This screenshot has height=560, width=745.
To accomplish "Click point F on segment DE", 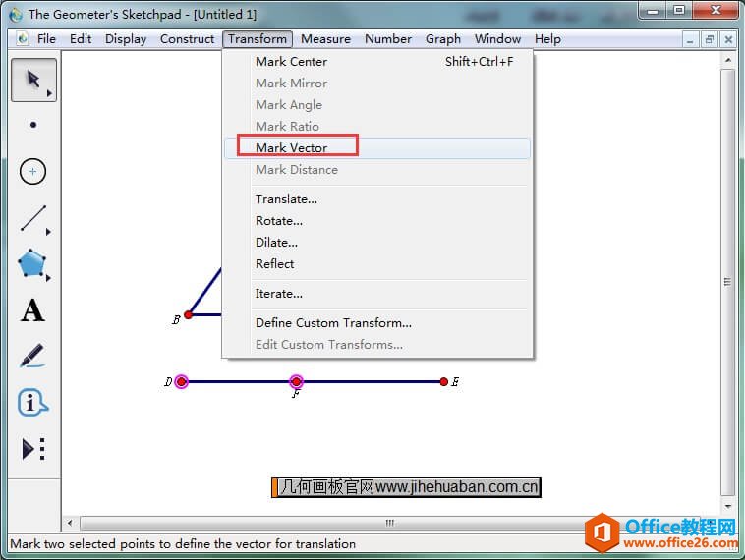I will (x=296, y=381).
